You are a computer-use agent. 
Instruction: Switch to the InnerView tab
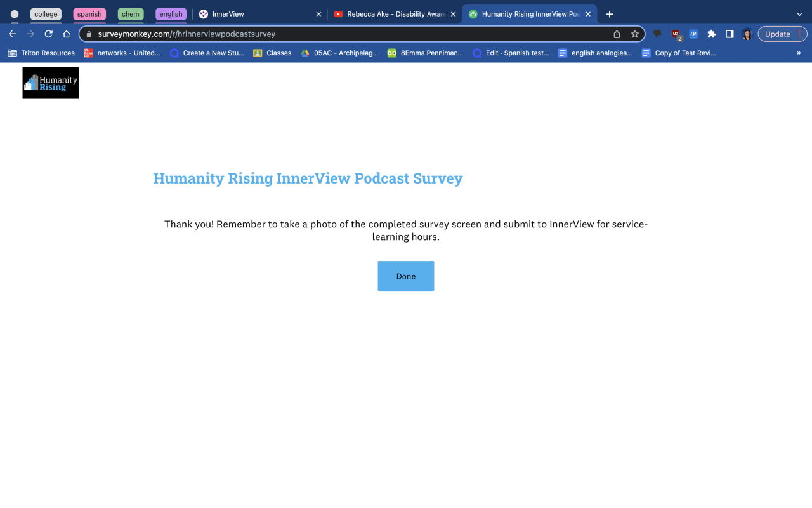259,14
